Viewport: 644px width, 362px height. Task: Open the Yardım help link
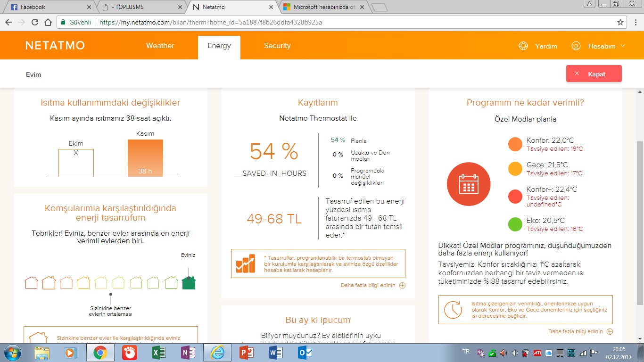[546, 46]
